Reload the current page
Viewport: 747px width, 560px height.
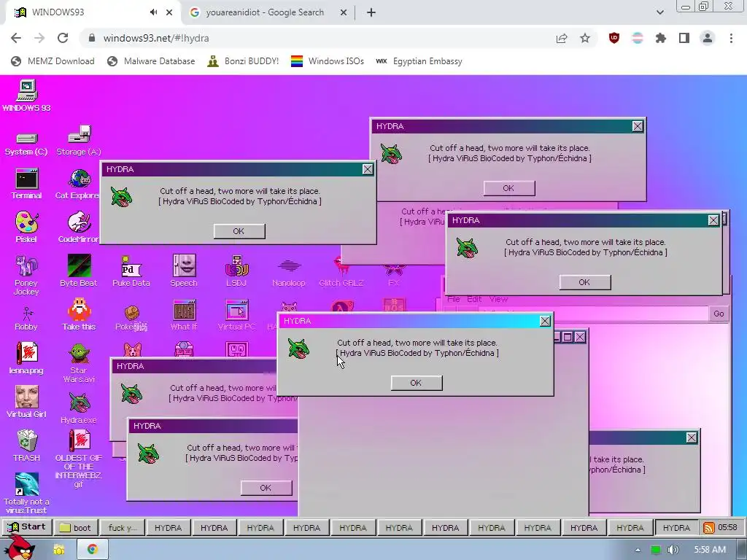click(x=63, y=38)
